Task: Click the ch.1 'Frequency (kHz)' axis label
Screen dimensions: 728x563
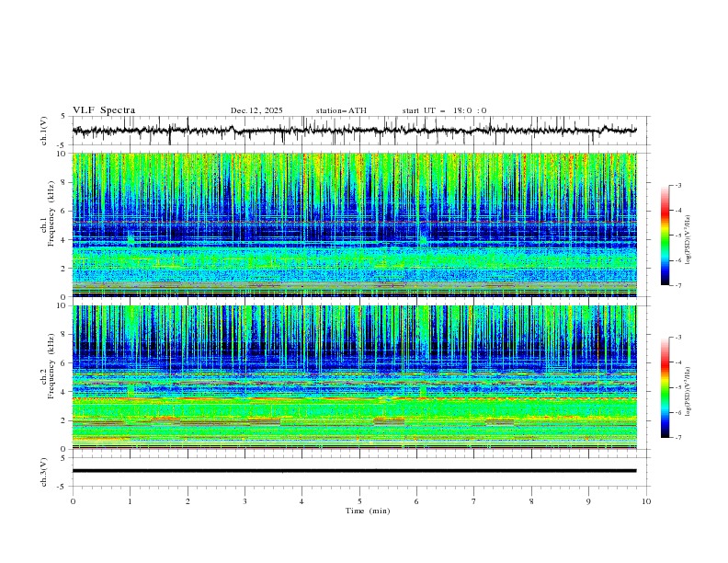Action: coord(51,213)
